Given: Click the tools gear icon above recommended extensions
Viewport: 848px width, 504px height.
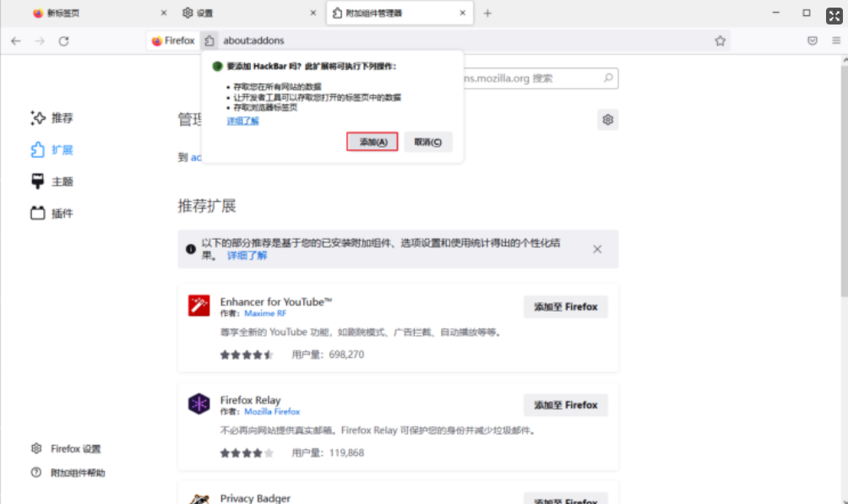Looking at the screenshot, I should (x=607, y=119).
